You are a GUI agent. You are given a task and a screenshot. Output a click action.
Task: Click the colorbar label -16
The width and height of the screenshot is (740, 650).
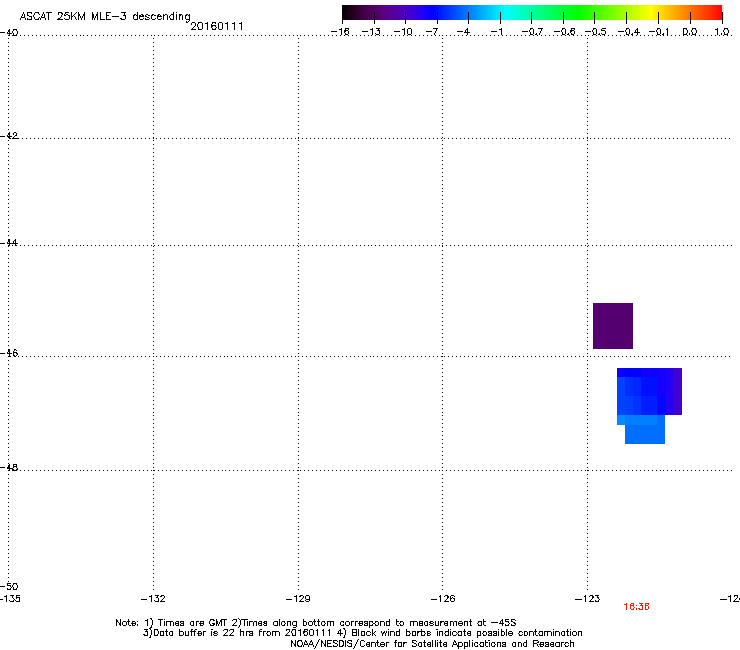(340, 32)
